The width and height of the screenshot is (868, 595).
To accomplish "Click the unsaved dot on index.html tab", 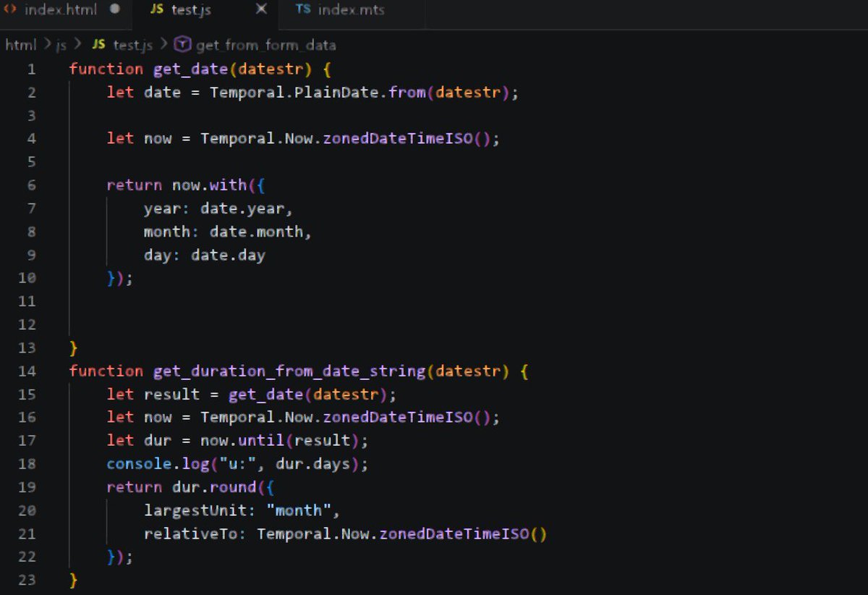I will coord(114,10).
